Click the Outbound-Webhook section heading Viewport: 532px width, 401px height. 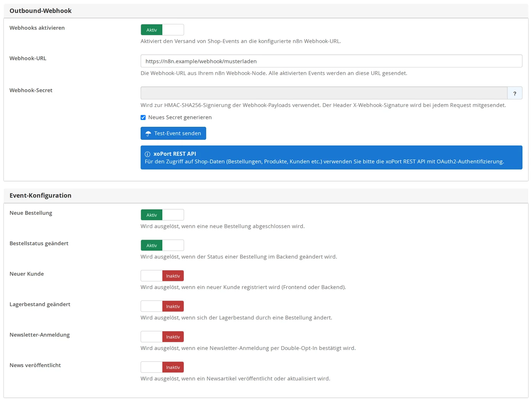click(40, 11)
